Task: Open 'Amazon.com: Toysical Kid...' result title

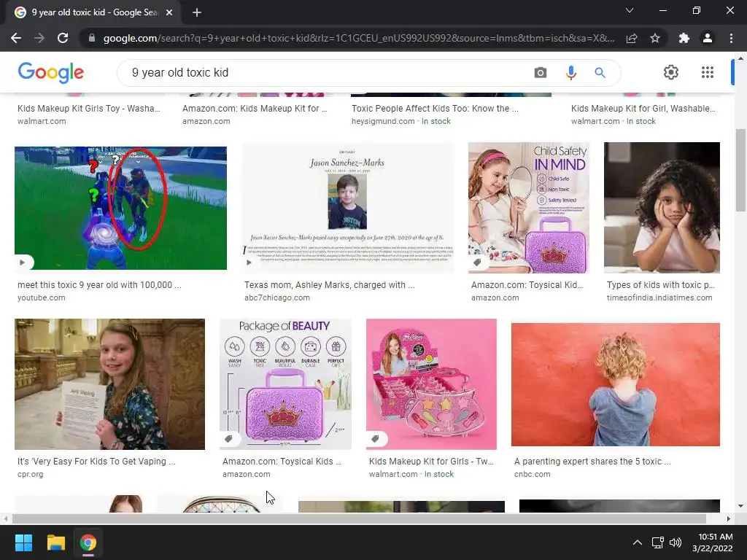Action: 527,285
